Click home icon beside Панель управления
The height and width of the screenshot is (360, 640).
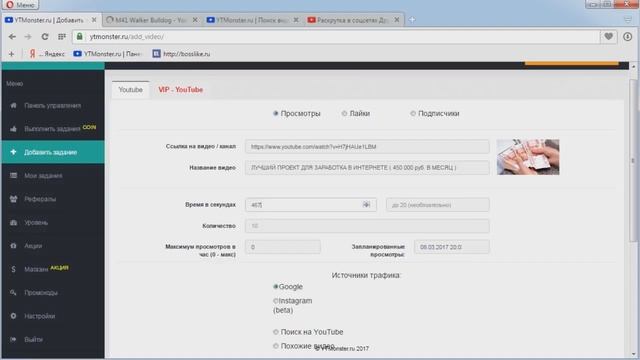[13, 105]
